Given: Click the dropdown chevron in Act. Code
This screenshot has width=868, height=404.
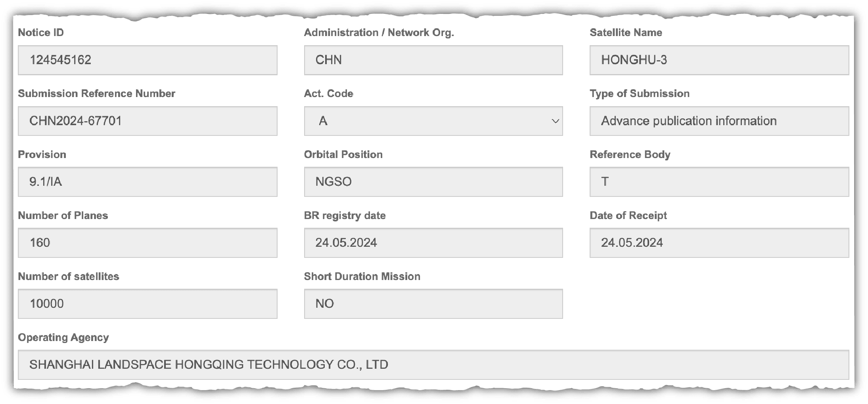Looking at the screenshot, I should coord(555,121).
